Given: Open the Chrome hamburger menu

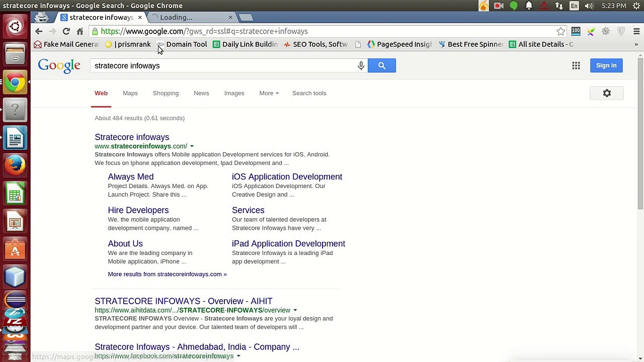Looking at the screenshot, I should pos(636,31).
